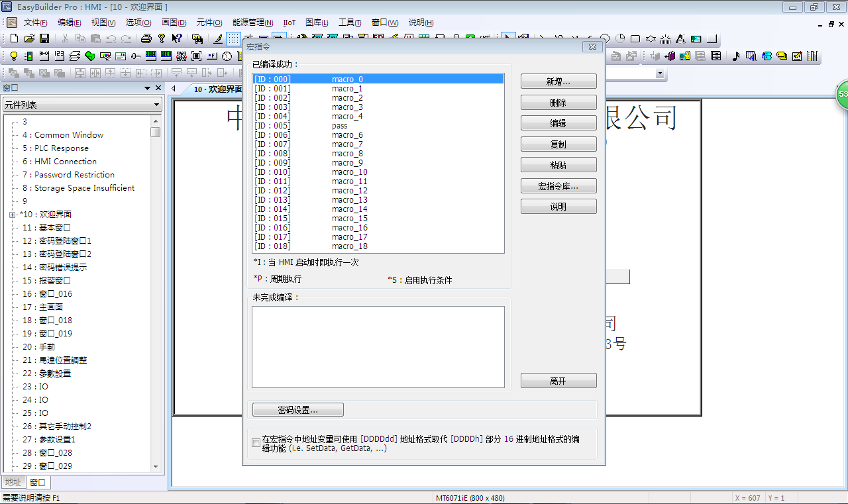Save the project using the floppy disk icon
This screenshot has height=504, width=848.
44,38
